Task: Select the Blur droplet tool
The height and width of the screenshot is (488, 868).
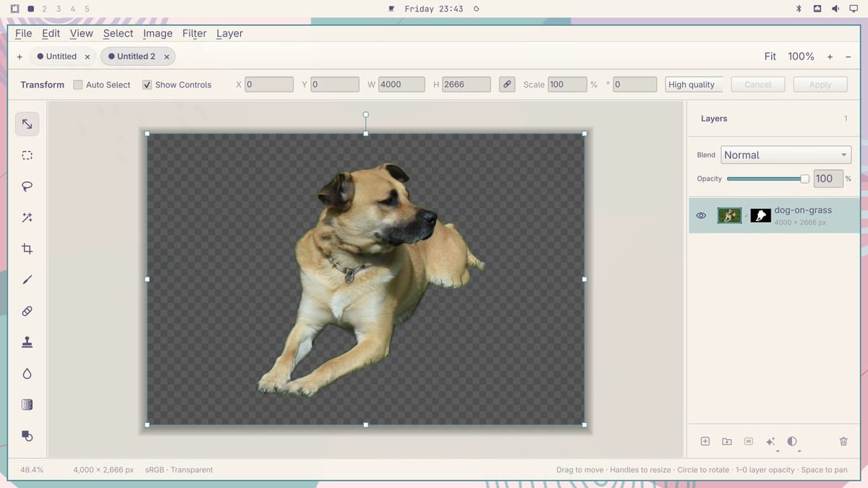Action: point(27,374)
